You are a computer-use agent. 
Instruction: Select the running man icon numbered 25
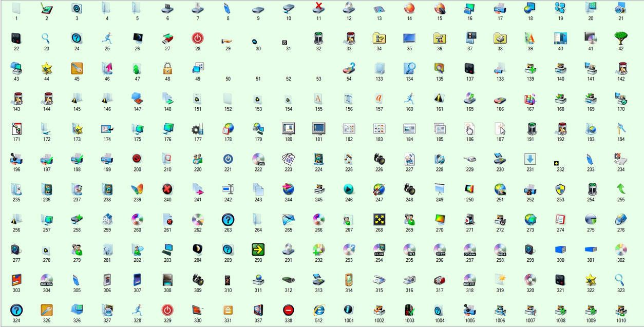click(107, 38)
